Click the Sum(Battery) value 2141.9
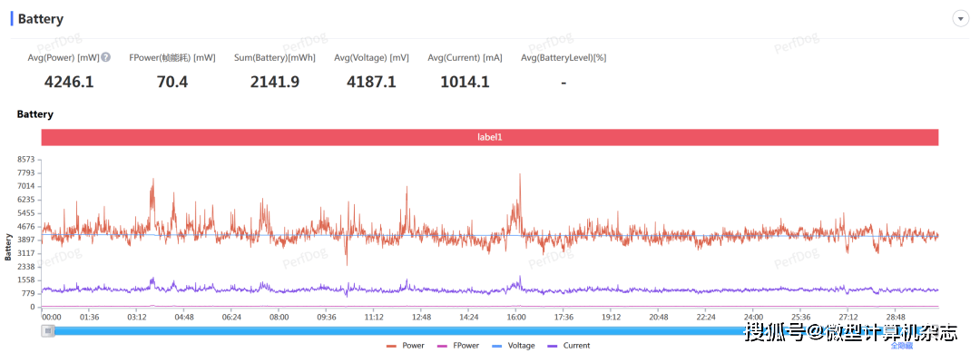This screenshot has height=353, width=980. point(275,82)
